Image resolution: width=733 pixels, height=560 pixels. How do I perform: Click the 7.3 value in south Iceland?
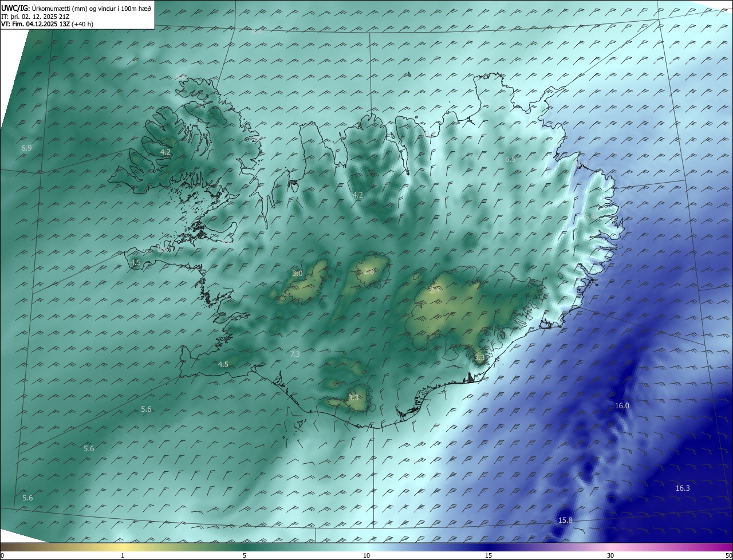tap(295, 354)
